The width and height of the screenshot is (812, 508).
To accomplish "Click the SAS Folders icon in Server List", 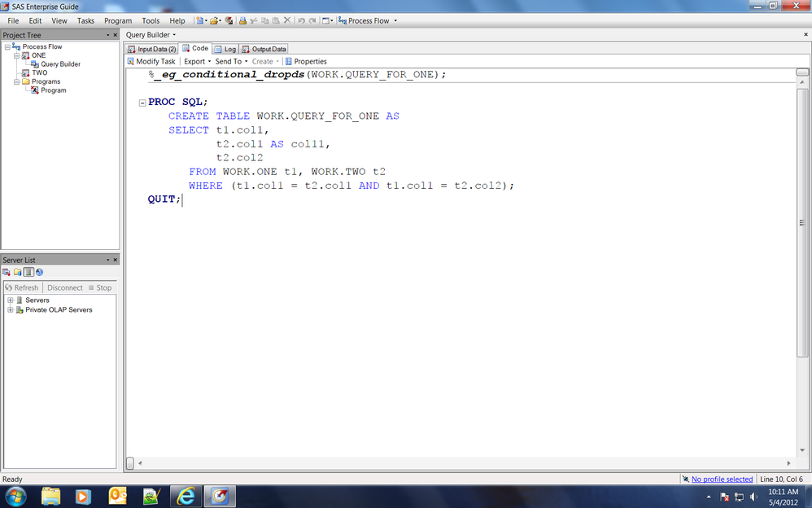I will click(18, 272).
